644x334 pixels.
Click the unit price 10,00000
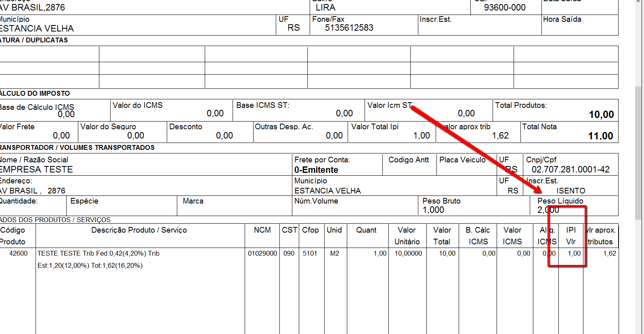pyautogui.click(x=408, y=254)
